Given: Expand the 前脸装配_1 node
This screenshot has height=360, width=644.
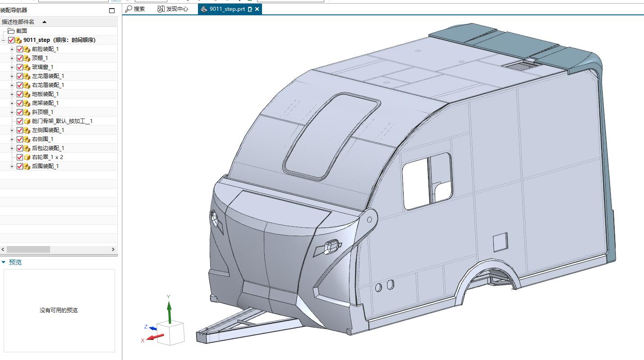Looking at the screenshot, I should point(12,49).
